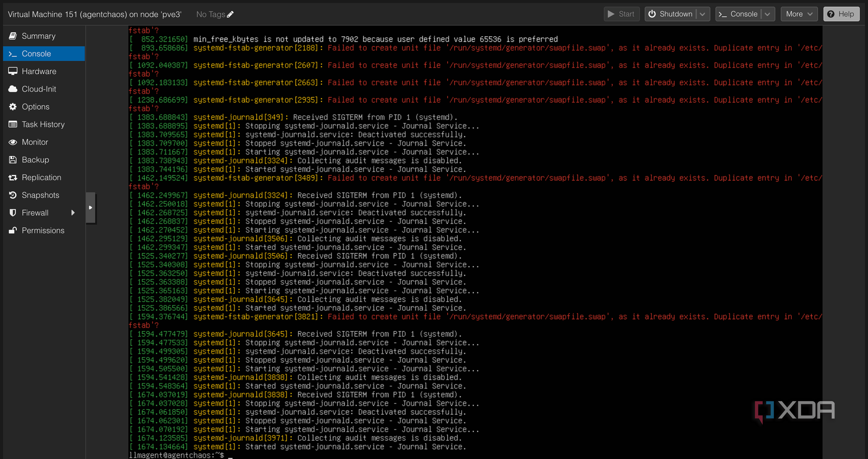Go to the Options section
This screenshot has width=868, height=459.
point(44,107)
